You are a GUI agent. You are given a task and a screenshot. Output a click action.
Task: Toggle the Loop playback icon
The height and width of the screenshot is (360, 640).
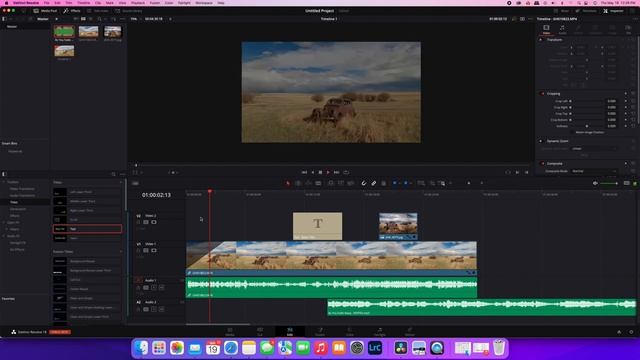pos(346,172)
